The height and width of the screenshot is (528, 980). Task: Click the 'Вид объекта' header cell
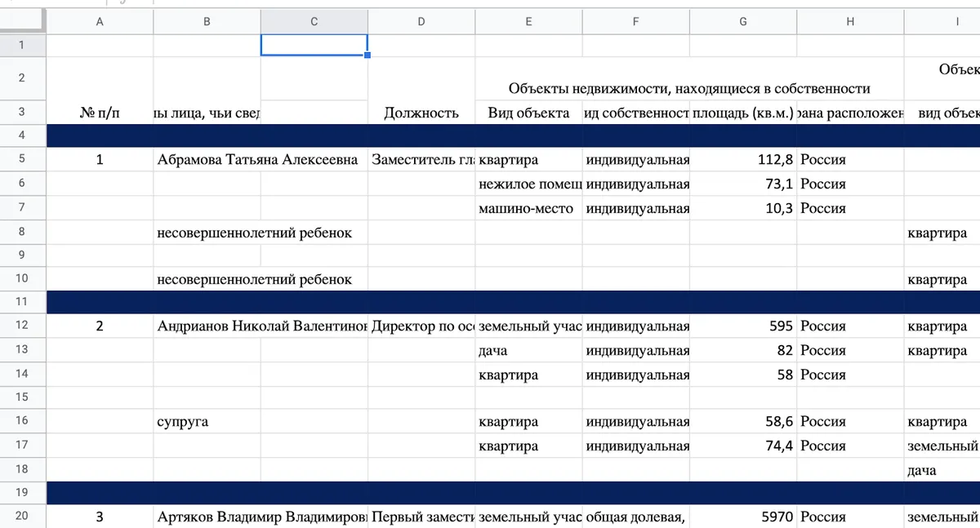528,113
